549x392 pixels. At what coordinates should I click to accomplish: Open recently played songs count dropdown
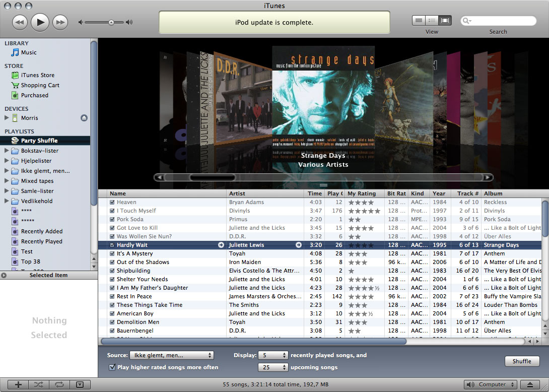pyautogui.click(x=273, y=355)
